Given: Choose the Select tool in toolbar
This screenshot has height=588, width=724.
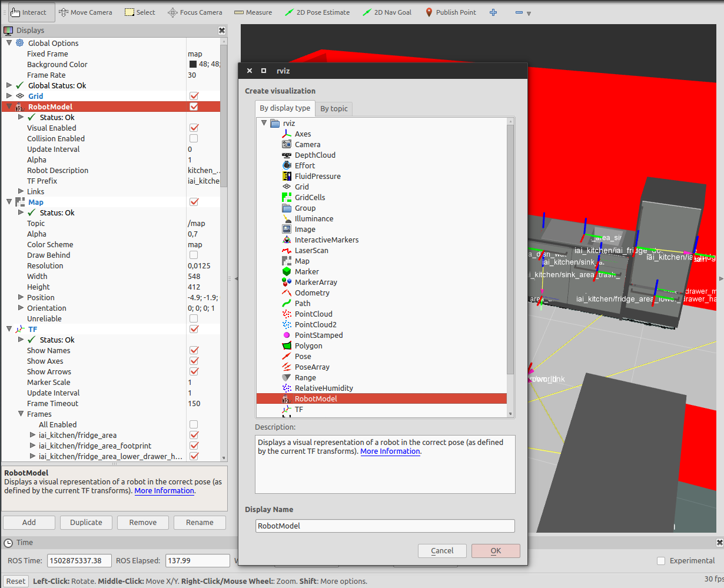Looking at the screenshot, I should tap(140, 12).
